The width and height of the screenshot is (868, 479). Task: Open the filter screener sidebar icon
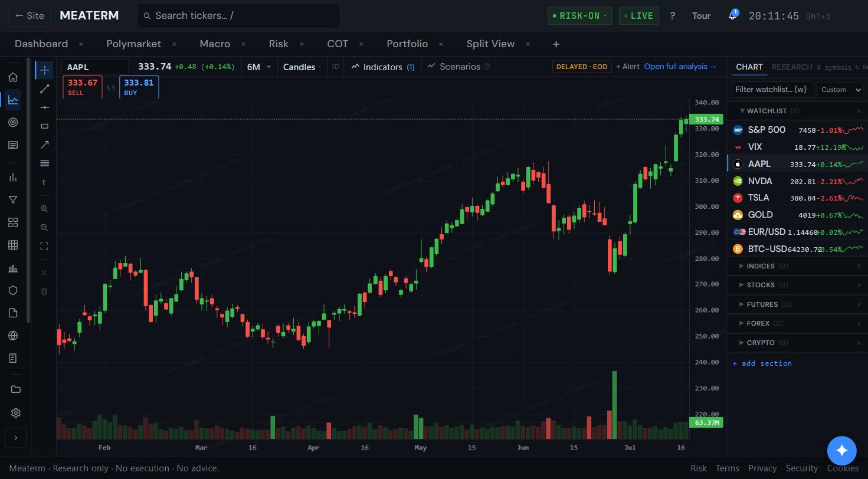point(13,200)
